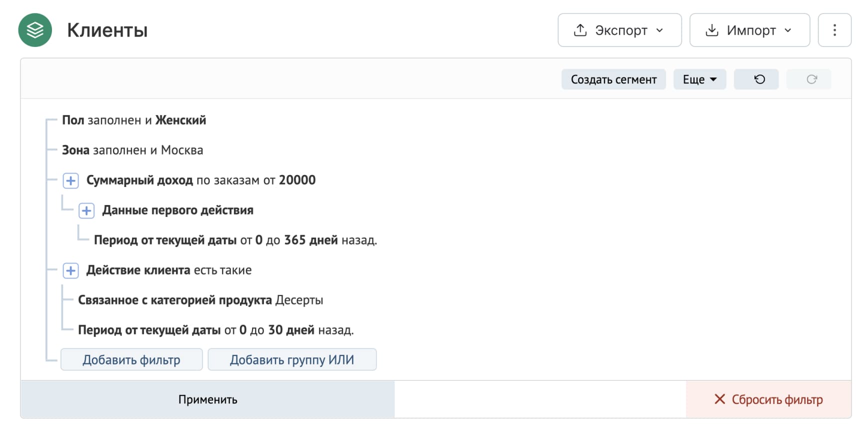Edit the 365 дней period condition
868x432 pixels.
click(235, 240)
